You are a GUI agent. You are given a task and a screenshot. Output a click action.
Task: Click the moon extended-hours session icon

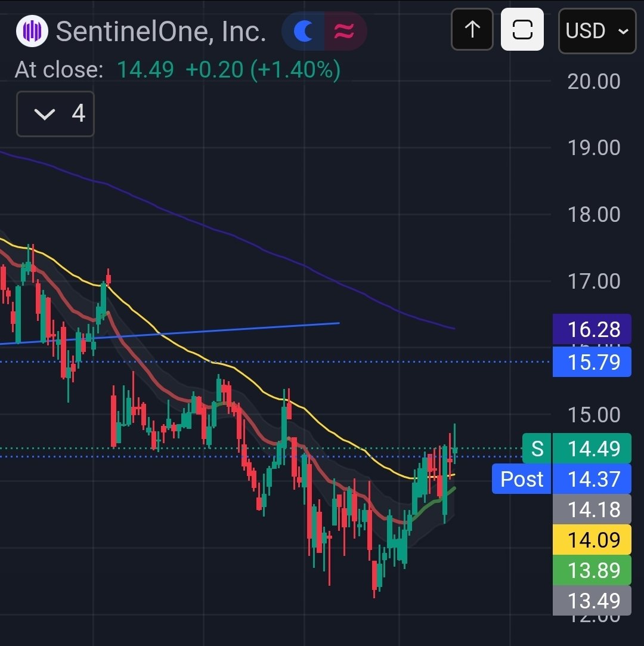pyautogui.click(x=304, y=31)
